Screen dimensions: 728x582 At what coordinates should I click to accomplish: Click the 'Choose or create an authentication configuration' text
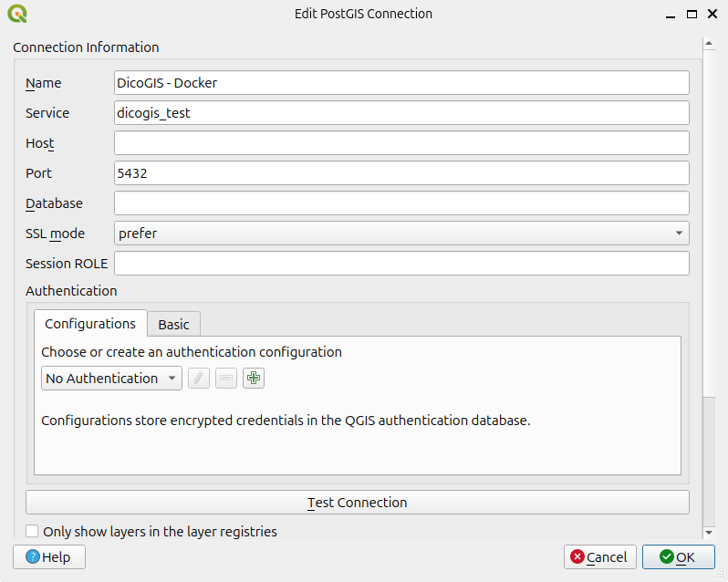coord(192,352)
